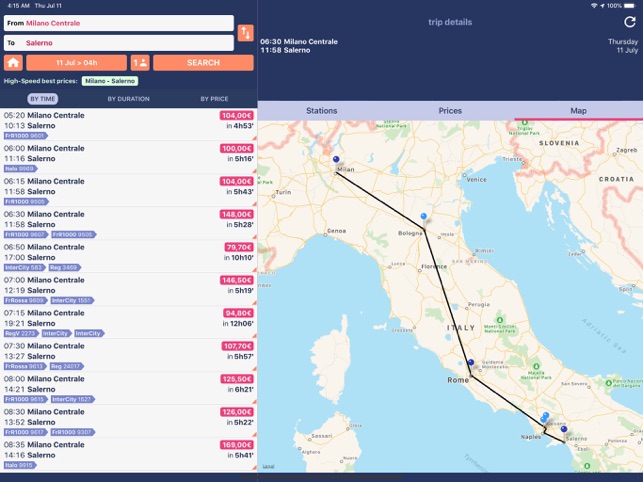
Task: Tap the Bologna map pin
Action: pyautogui.click(x=424, y=216)
